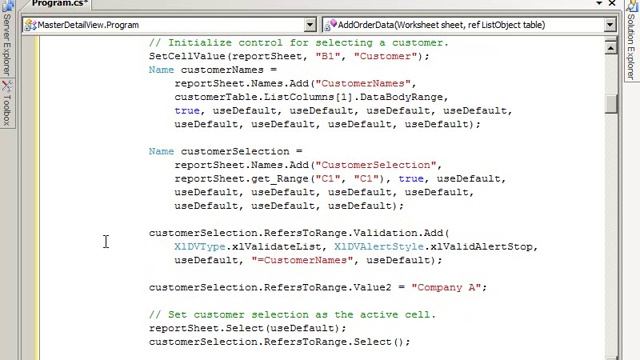This screenshot has height=360, width=640.
Task: Click the Toolbox icon on the side tab
Action: click(x=7, y=86)
